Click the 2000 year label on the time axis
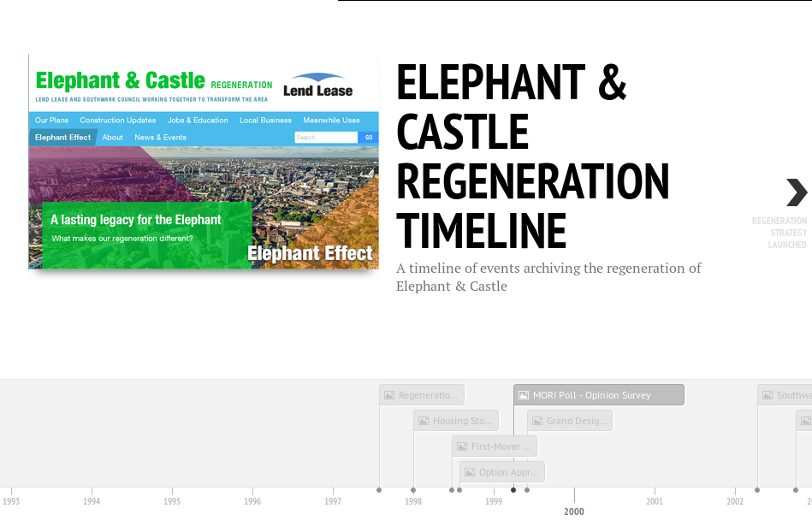812x520 pixels. 574,511
